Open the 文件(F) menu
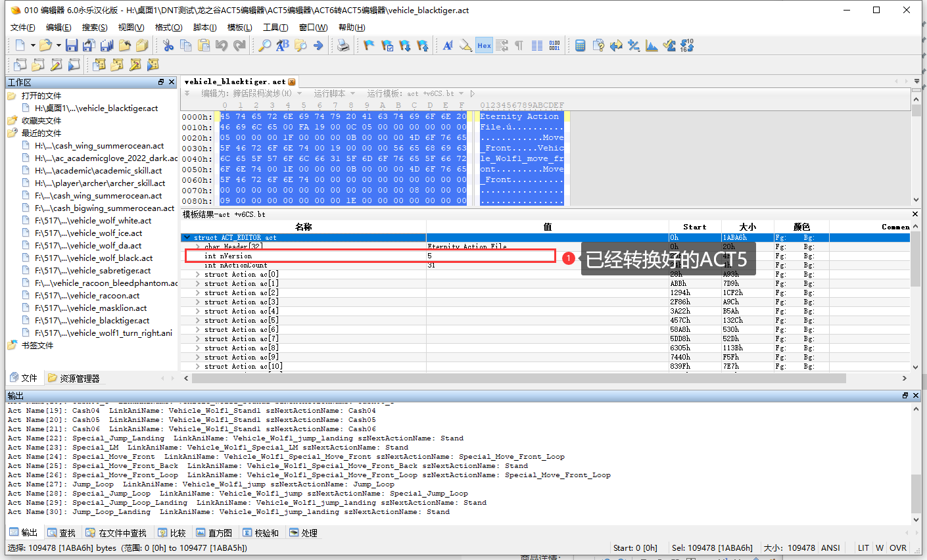The image size is (927, 560). tap(23, 27)
